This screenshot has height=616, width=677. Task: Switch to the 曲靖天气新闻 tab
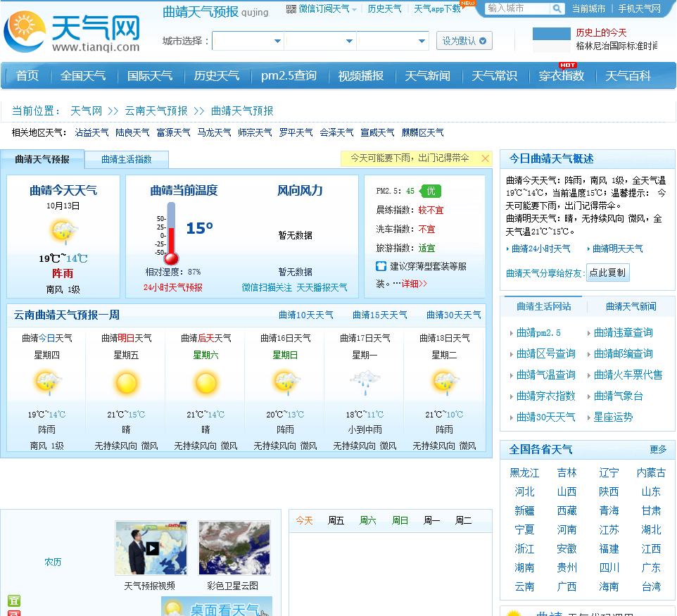tap(631, 306)
